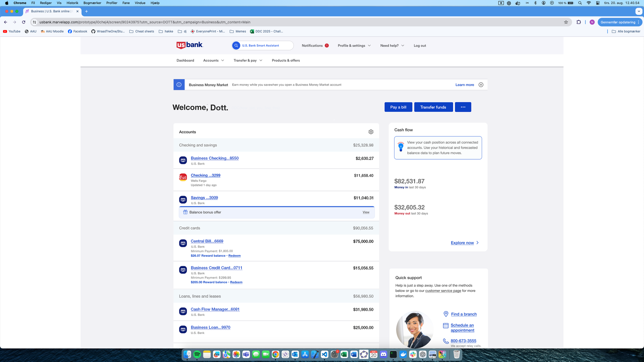Open the Business Checking...8550 account link
The height and width of the screenshot is (362, 644).
point(214,158)
